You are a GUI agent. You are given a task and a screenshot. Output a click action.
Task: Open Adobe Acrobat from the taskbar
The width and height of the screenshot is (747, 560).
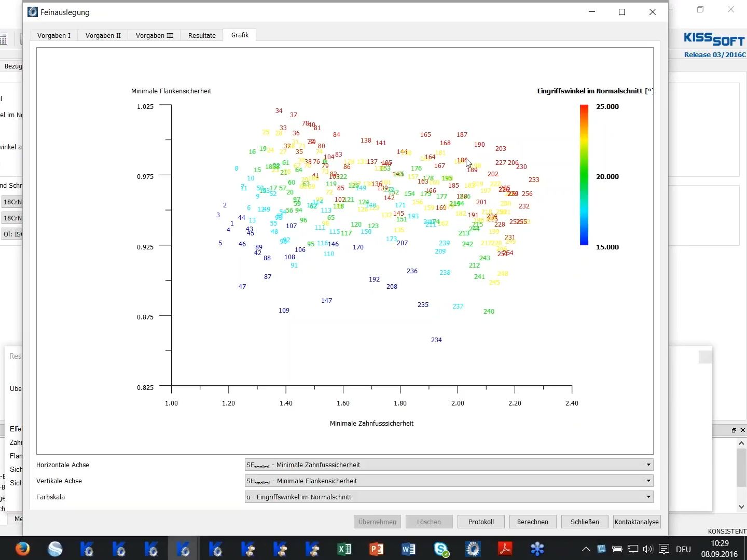click(505, 549)
